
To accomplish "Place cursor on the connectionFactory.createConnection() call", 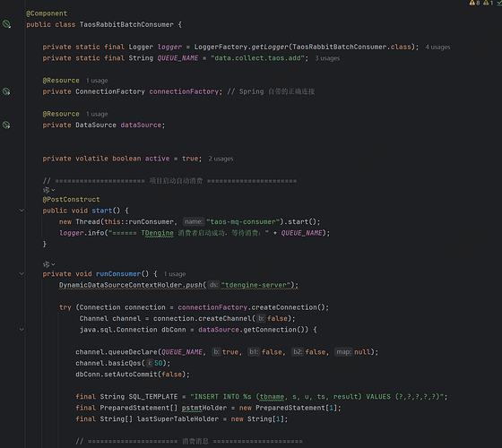I will (253, 307).
